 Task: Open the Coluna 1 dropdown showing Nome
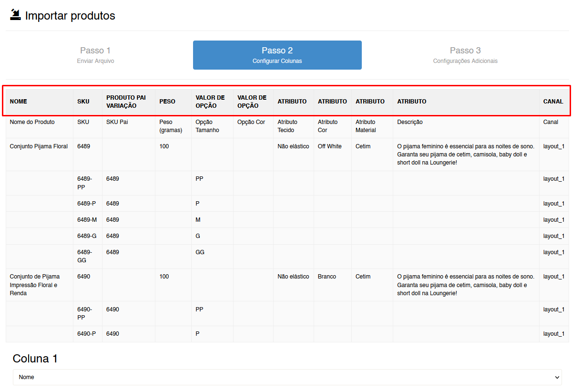coord(287,377)
